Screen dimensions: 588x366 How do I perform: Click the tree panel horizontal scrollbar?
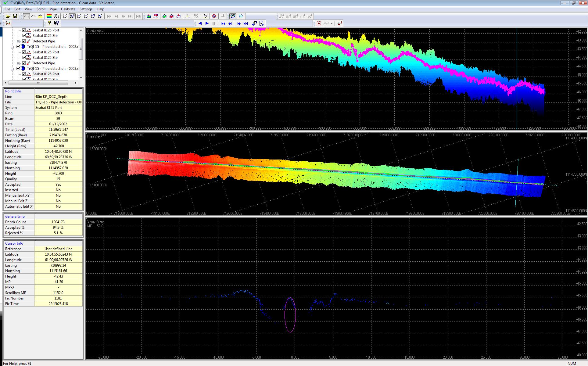(x=38, y=83)
